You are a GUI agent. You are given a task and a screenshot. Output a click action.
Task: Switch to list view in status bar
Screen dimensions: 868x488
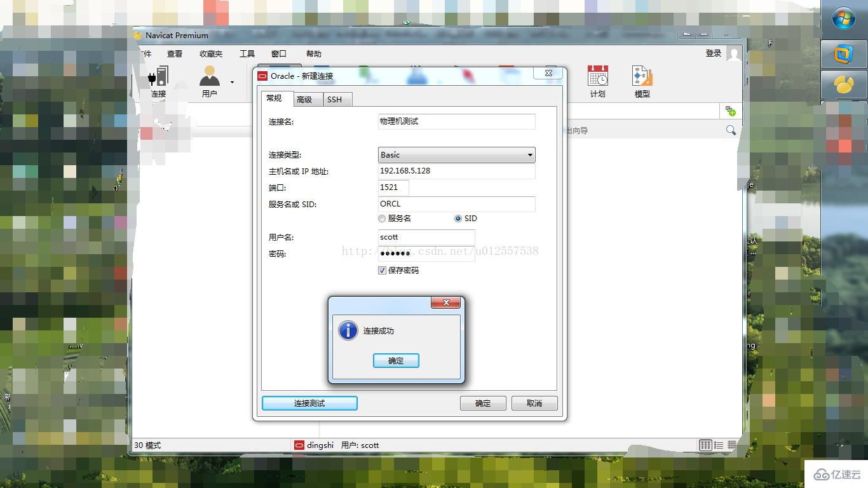click(x=705, y=445)
